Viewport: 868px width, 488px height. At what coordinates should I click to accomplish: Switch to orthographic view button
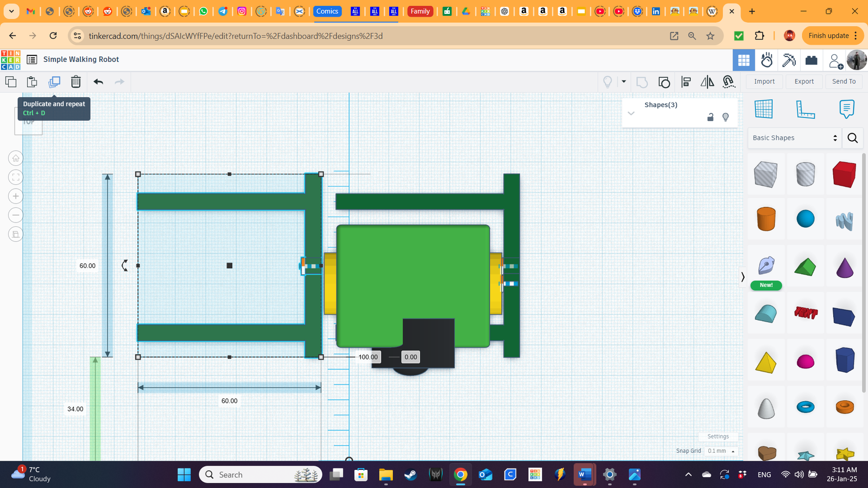click(16, 234)
